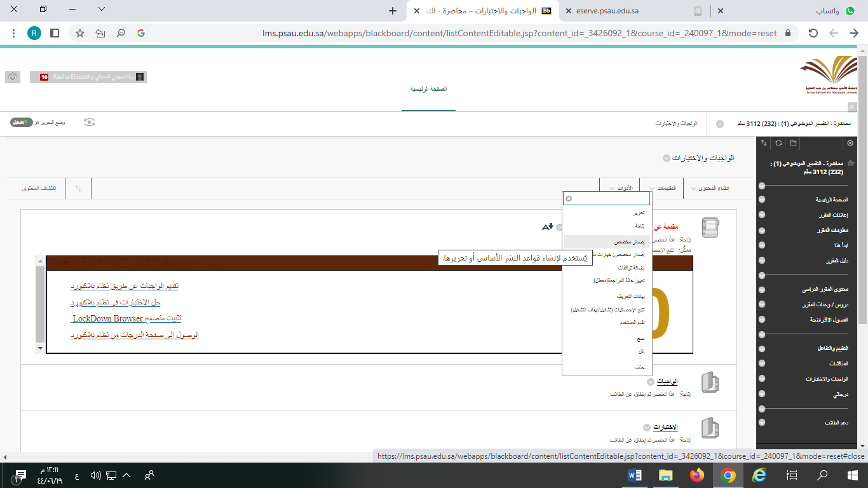Select تتبع الإحصائيات menu entry

608,309
